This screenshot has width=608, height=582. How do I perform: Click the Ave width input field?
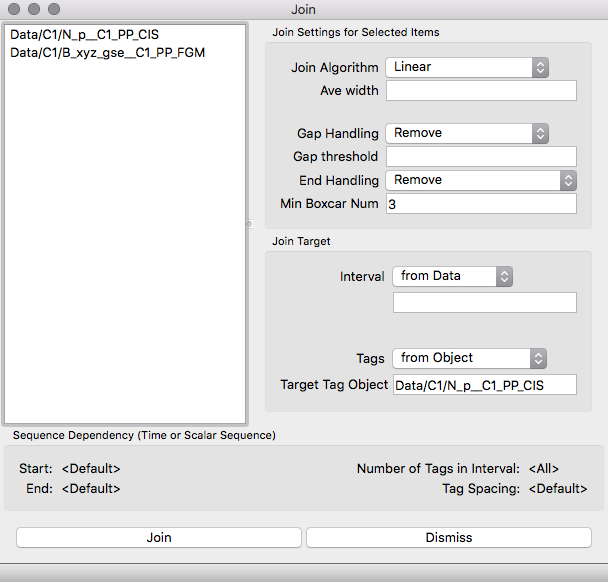click(481, 91)
